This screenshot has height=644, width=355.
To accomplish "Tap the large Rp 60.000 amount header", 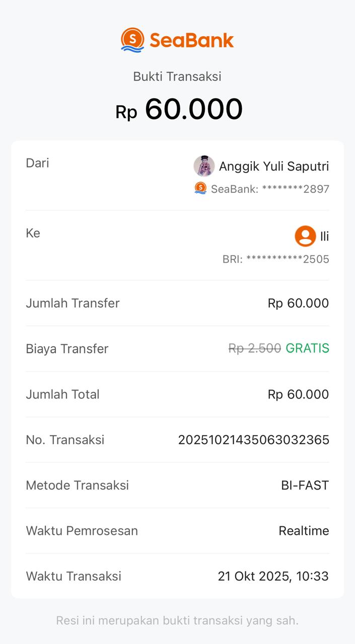I will point(179,109).
